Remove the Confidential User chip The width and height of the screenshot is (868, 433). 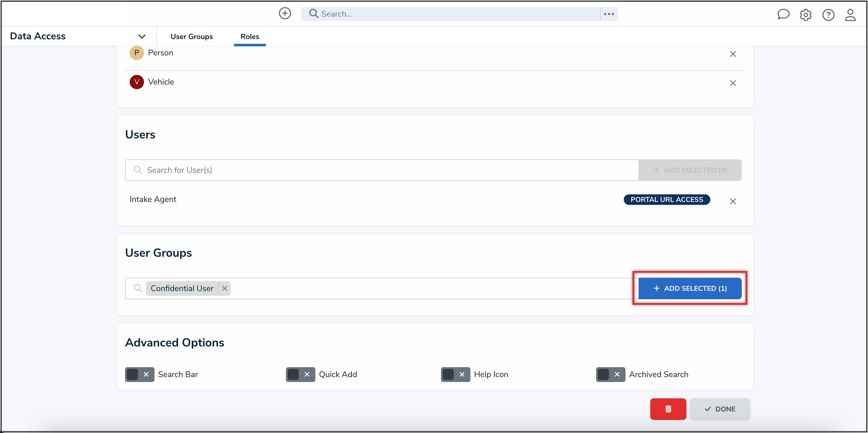[224, 288]
